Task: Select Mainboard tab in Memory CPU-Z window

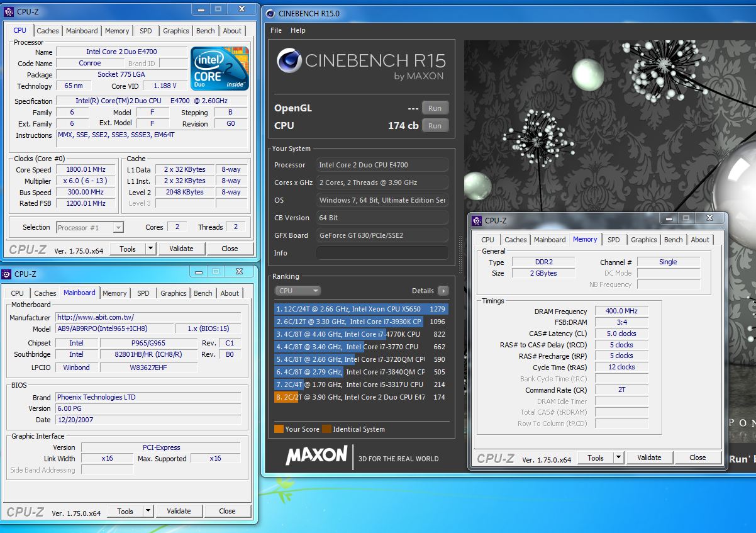Action: coord(550,240)
